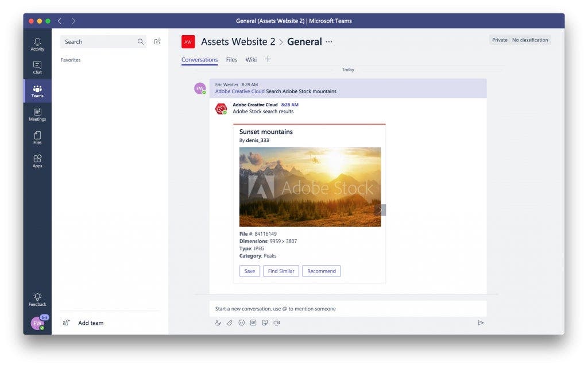
Task: Open the Activity feed in sidebar
Action: pyautogui.click(x=37, y=44)
